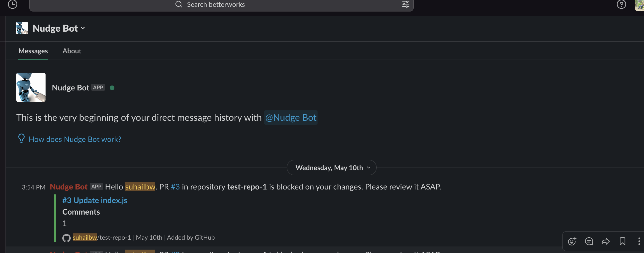Save message with bookmark icon
Viewport: 644px width, 253px height.
(623, 241)
